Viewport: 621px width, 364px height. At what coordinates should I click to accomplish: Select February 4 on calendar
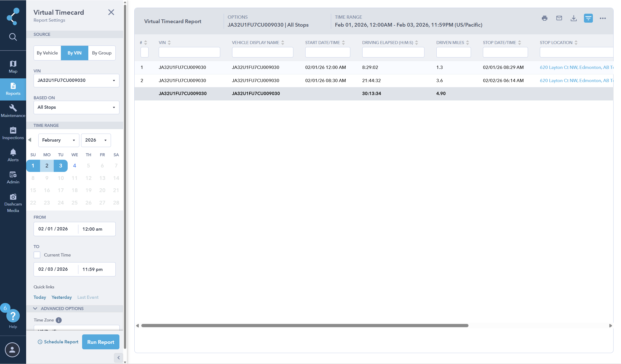point(74,166)
